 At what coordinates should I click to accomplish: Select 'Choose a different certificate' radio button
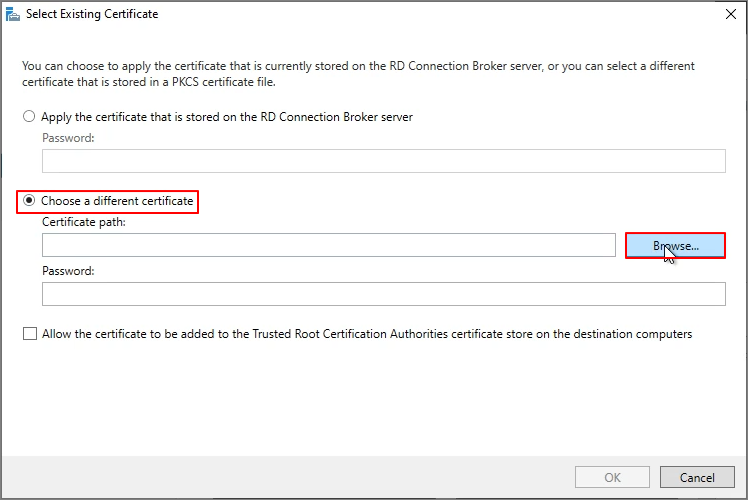(x=29, y=200)
